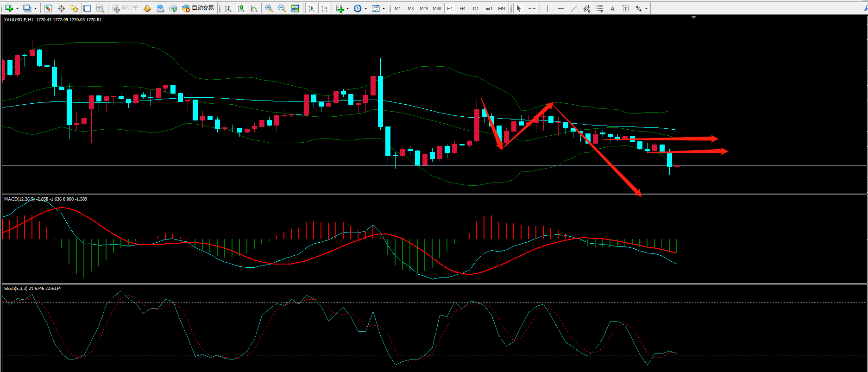Select the equidistant channel tool

pyautogui.click(x=586, y=8)
